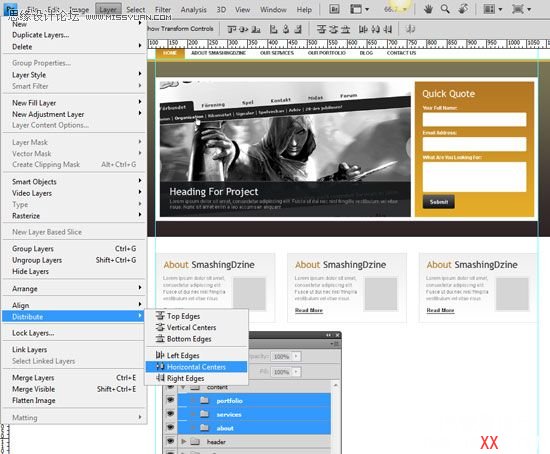Viewport: 550px width, 454px height.
Task: Toggle visibility of services layer group
Action: [x=170, y=414]
